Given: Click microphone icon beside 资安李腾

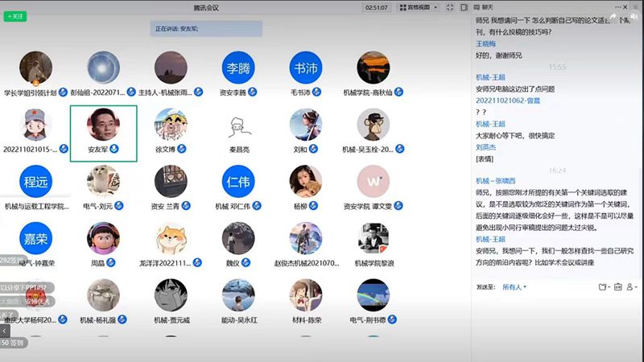Looking at the screenshot, I should pyautogui.click(x=253, y=92).
